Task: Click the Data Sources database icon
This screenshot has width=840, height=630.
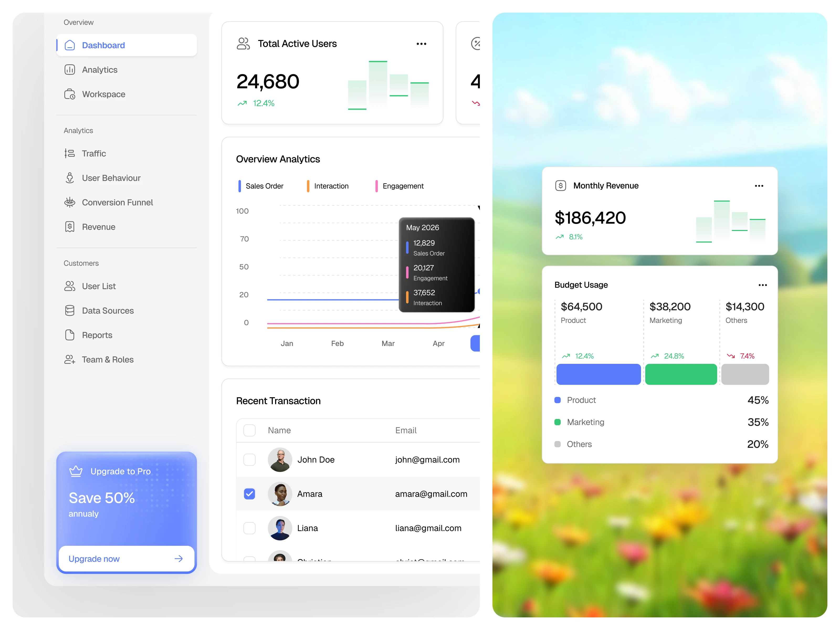Action: pos(70,311)
